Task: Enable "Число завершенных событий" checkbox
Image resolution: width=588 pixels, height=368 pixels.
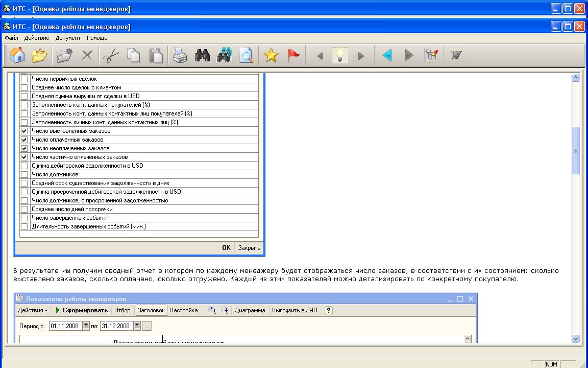Action: tap(24, 218)
